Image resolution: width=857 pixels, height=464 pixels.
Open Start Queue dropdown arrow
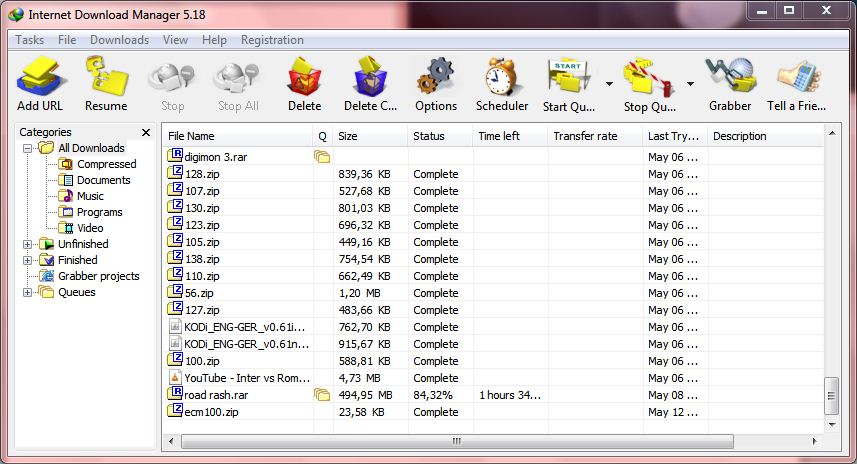pos(609,84)
